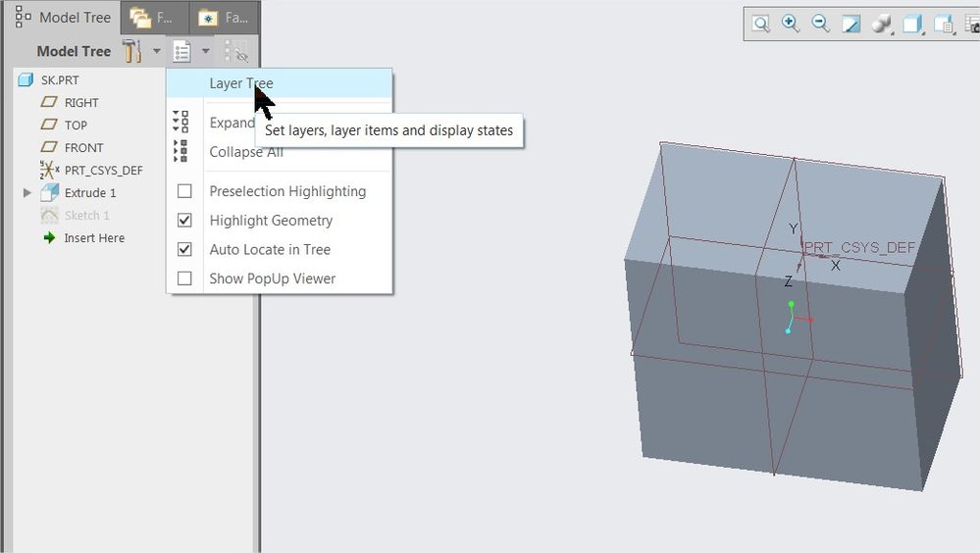Click the Extrude 1 feature icon
This screenshot has width=980, height=553.
coord(49,192)
